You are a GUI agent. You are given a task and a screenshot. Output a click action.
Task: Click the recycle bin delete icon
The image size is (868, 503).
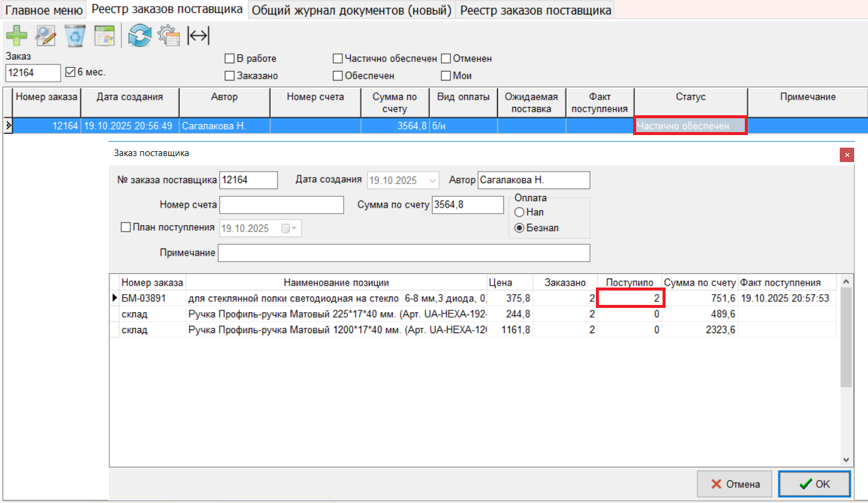click(75, 36)
